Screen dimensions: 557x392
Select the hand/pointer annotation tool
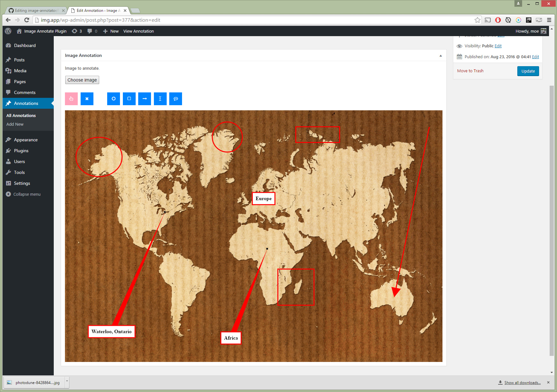point(71,99)
